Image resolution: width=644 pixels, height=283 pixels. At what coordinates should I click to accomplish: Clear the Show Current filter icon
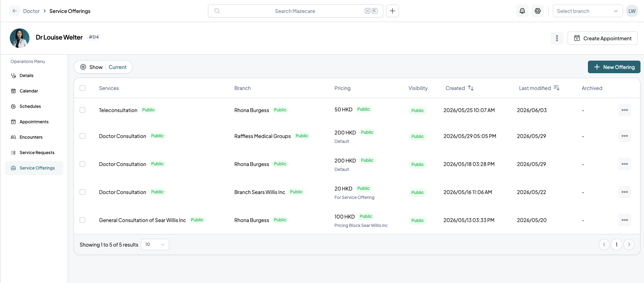[x=83, y=67]
